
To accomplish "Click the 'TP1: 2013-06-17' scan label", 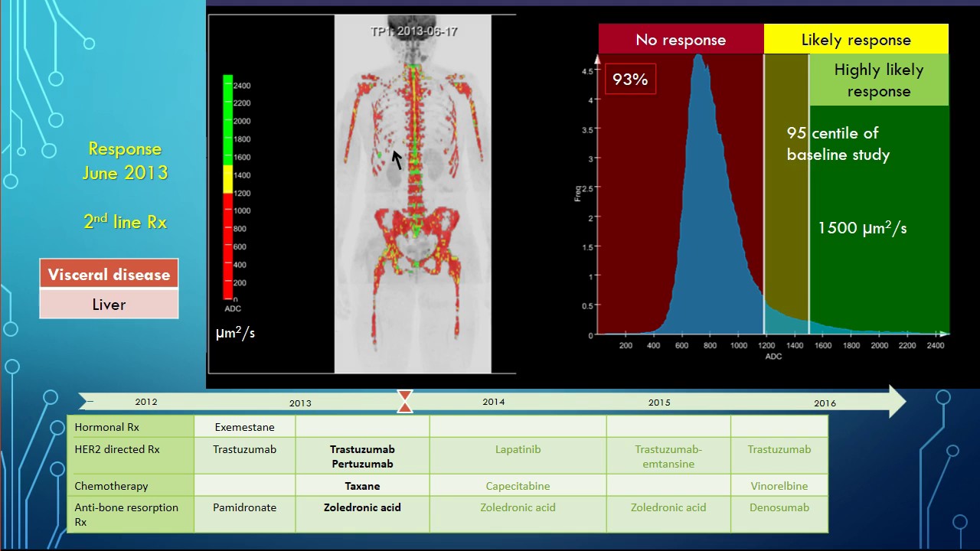I will pyautogui.click(x=414, y=31).
